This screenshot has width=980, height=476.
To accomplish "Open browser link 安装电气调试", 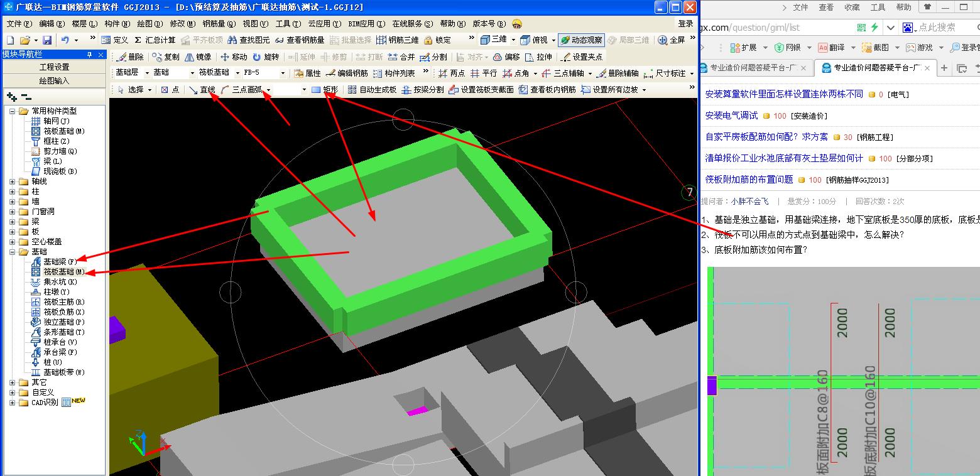I will click(x=732, y=116).
